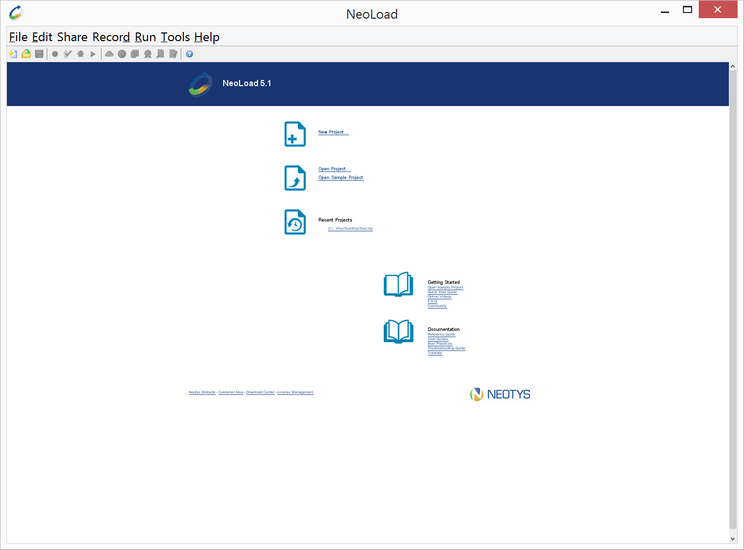The width and height of the screenshot is (744, 550).
Task: Click the ribbon badge toolbar icon
Action: click(x=148, y=54)
